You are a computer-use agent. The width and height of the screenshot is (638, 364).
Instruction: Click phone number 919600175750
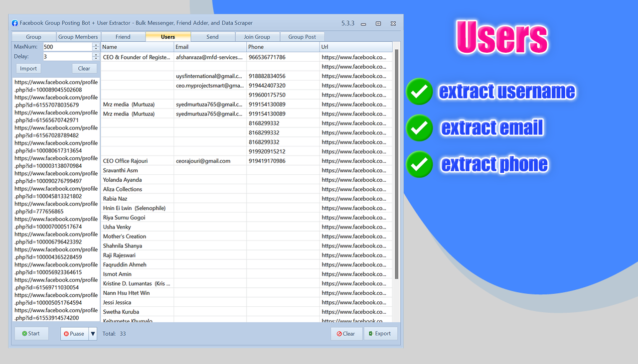pyautogui.click(x=267, y=95)
